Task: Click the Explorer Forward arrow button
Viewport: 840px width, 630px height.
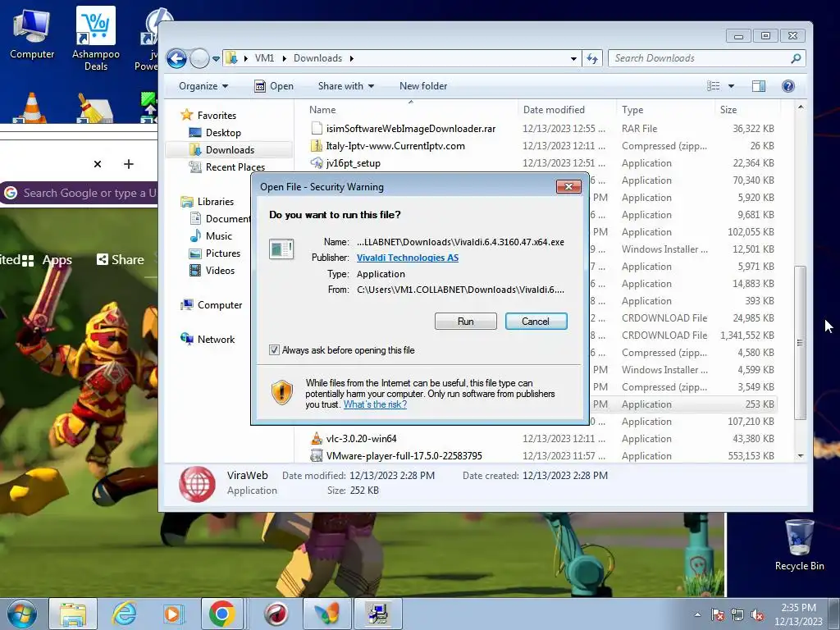Action: 199,58
